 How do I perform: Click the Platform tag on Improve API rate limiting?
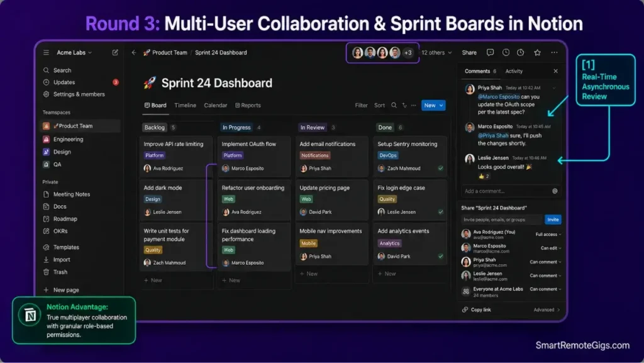[155, 155]
